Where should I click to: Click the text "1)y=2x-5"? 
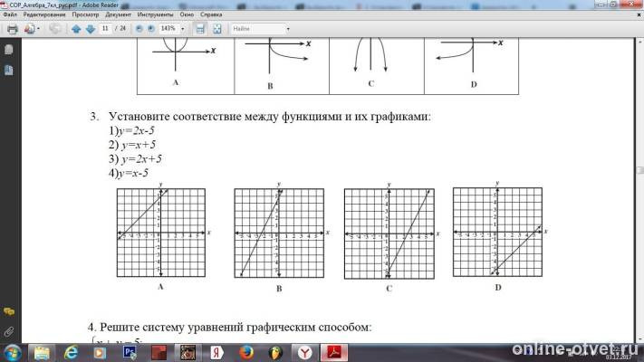(x=131, y=130)
